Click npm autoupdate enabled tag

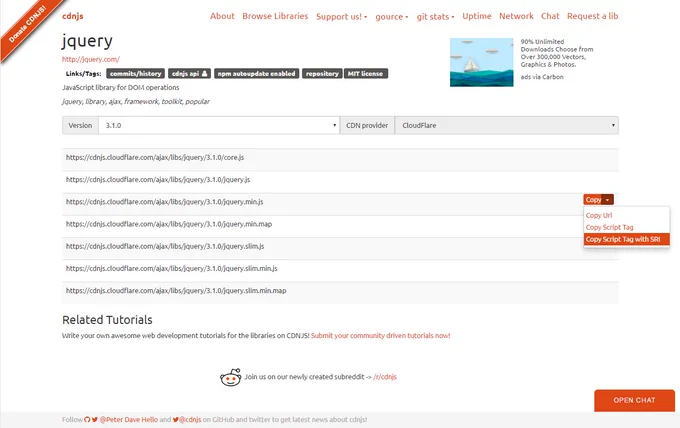pyautogui.click(x=256, y=74)
